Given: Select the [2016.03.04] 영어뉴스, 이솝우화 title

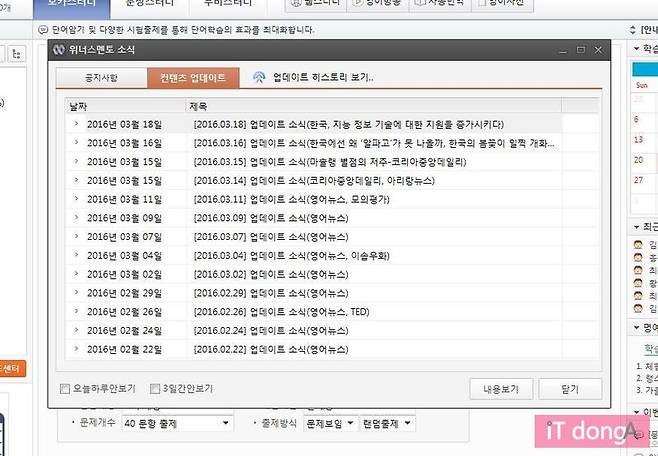Looking at the screenshot, I should point(292,256).
